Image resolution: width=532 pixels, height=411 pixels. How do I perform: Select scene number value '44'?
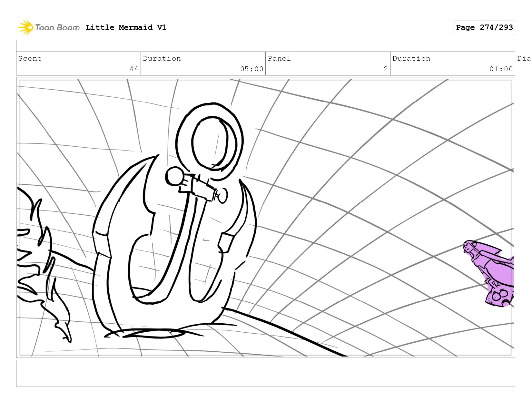[134, 69]
